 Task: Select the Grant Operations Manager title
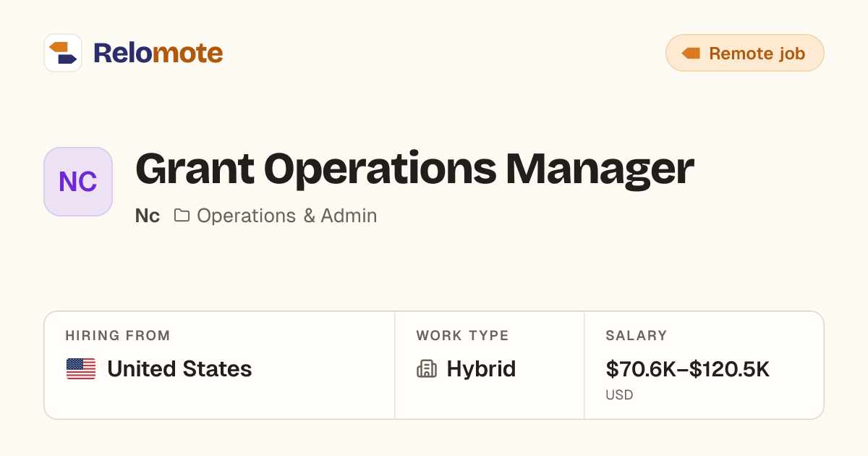point(414,171)
